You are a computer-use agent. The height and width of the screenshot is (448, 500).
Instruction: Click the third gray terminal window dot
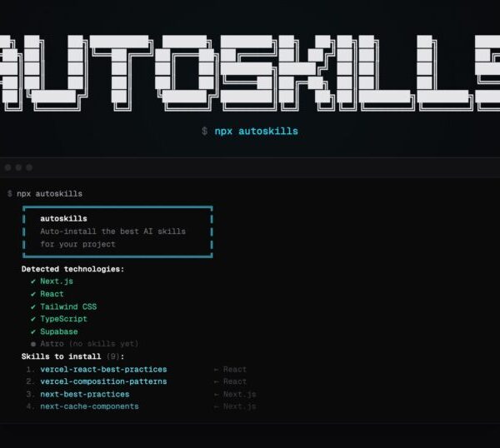coord(29,167)
